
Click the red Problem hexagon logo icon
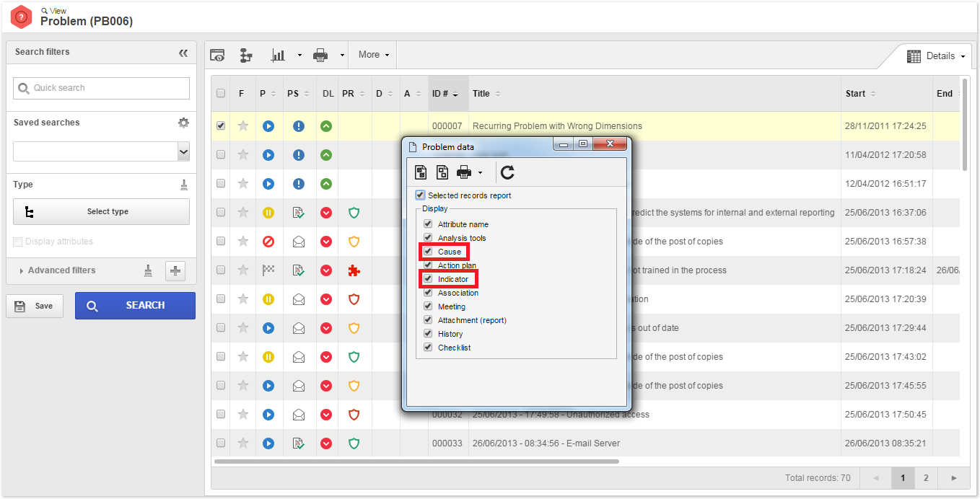coord(22,17)
